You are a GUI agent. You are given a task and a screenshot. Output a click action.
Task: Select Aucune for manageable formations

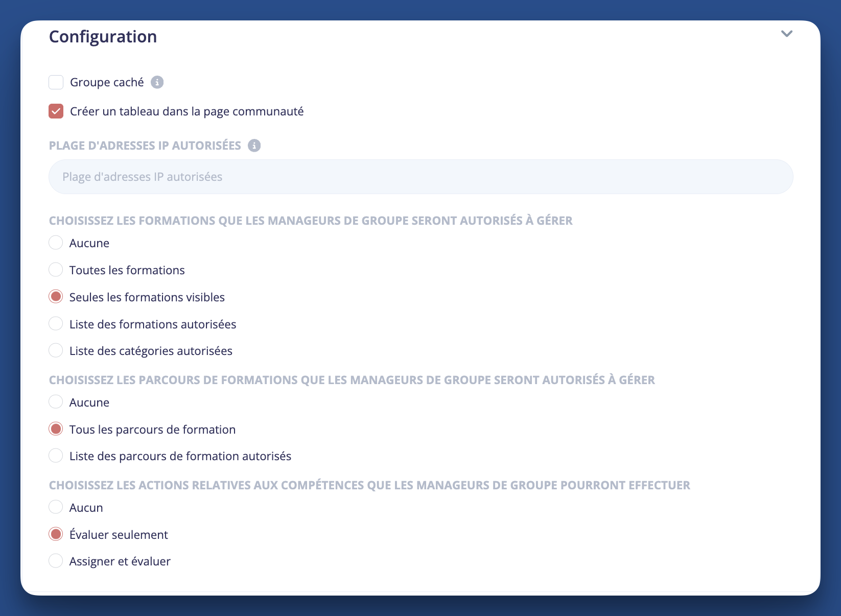[x=56, y=243]
